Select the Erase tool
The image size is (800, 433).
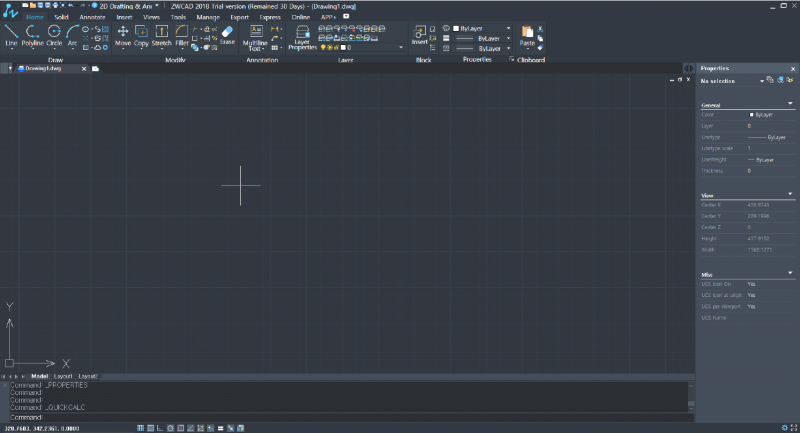tap(228, 35)
